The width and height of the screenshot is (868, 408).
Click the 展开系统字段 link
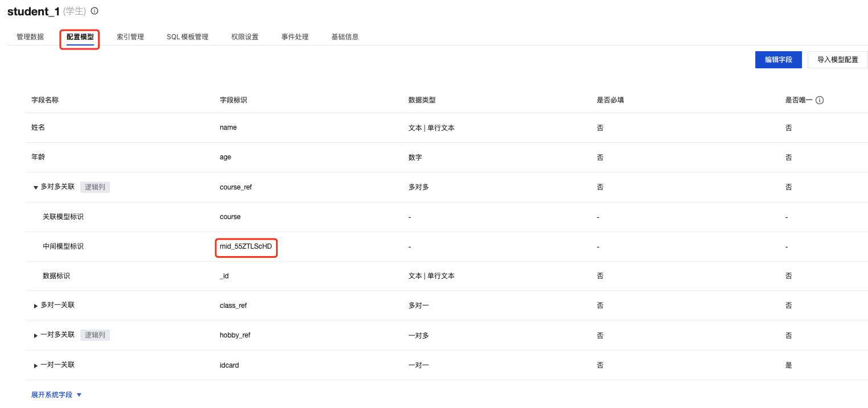(52, 394)
